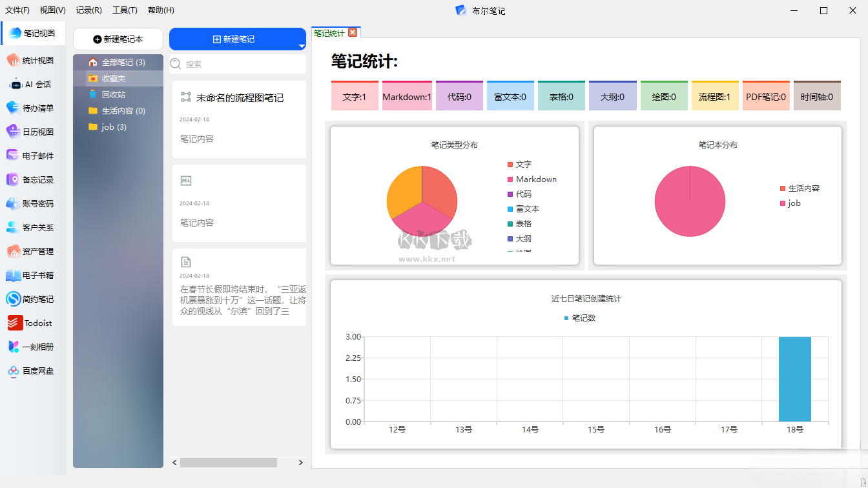Open 电子邮件 from the sidebar
868x488 pixels.
coord(14,156)
